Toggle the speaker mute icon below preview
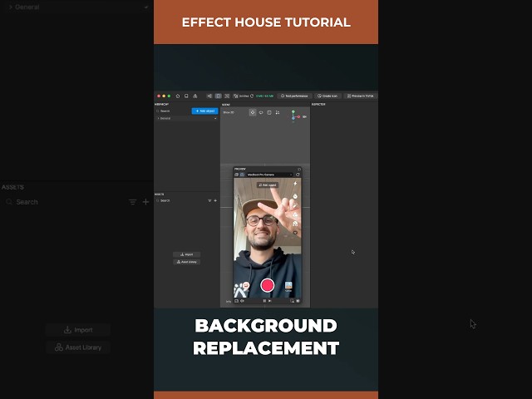Viewport: 532px width, 399px height. (242, 301)
